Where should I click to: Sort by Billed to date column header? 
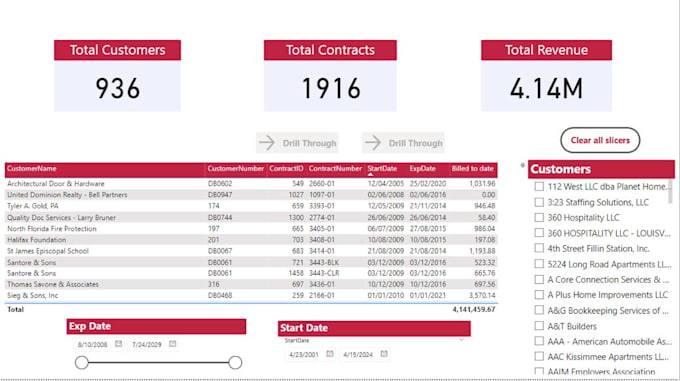[x=472, y=169]
